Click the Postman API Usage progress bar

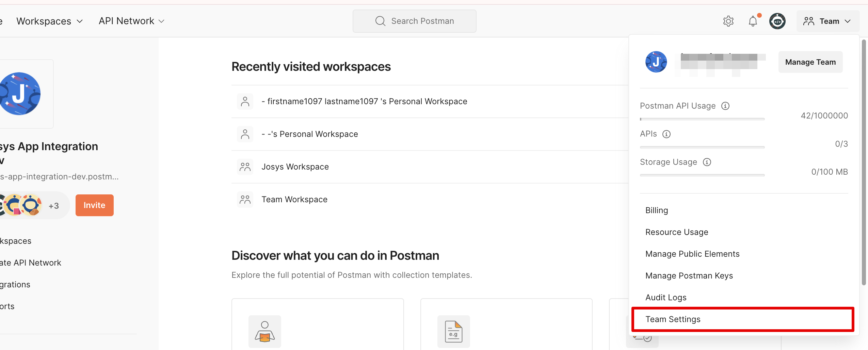(x=702, y=119)
